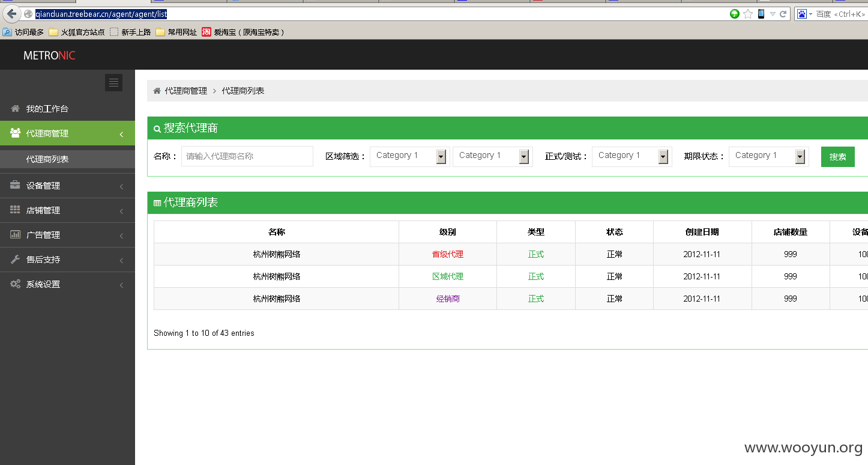This screenshot has width=868, height=465.
Task: Click the Showing 1 to 10 of 43 entries text
Action: tap(204, 333)
